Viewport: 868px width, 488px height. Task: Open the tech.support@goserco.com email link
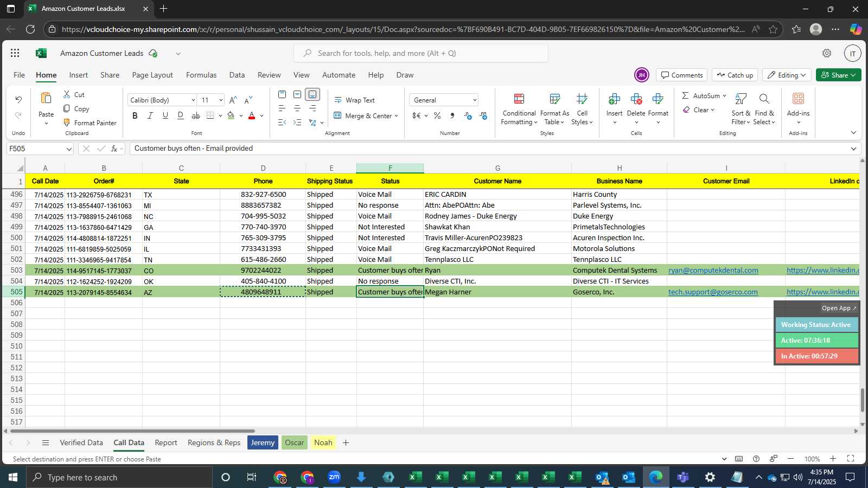coord(713,292)
